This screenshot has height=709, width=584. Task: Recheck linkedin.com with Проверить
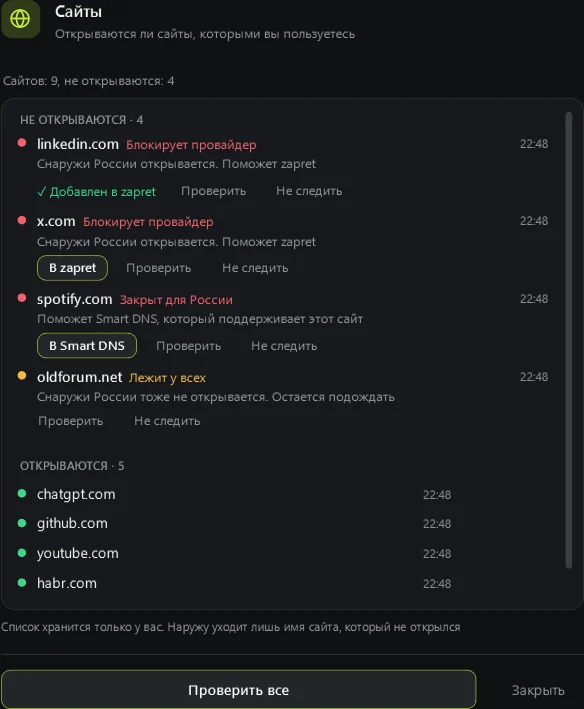213,191
